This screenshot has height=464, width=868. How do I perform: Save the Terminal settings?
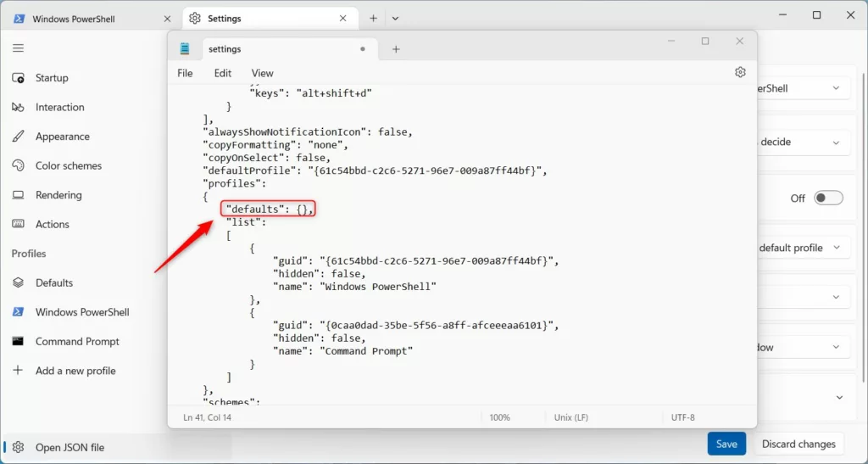coord(726,444)
